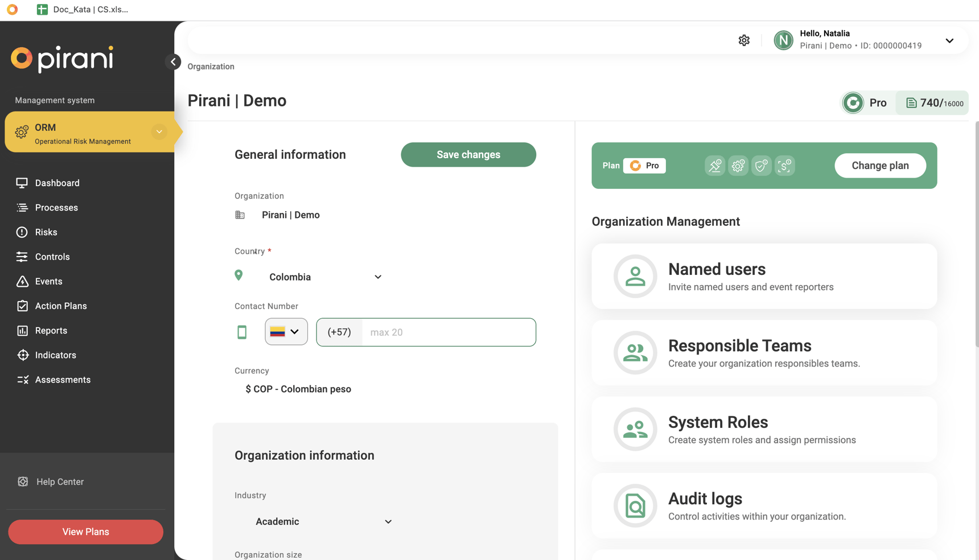Click the View Plans button
979x560 pixels.
click(86, 532)
